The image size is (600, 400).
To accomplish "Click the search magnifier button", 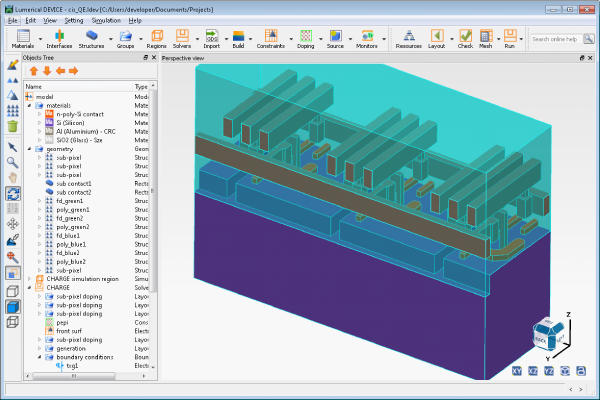I will pyautogui.click(x=589, y=39).
